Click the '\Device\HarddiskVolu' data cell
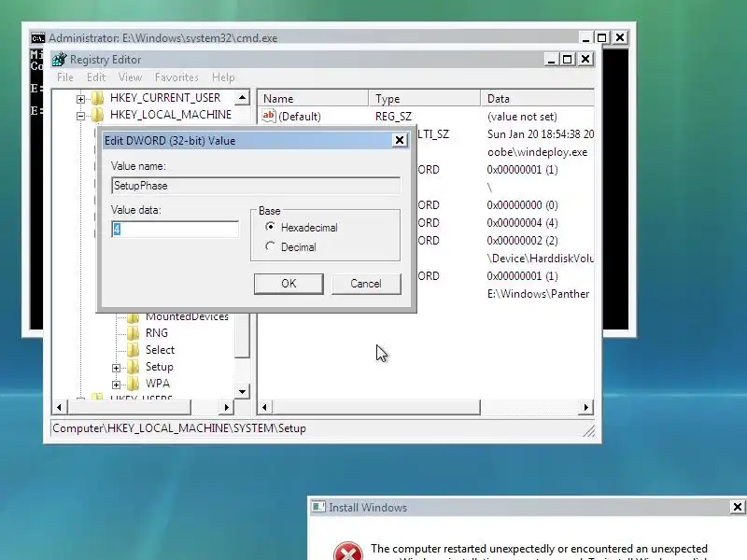 click(x=541, y=259)
